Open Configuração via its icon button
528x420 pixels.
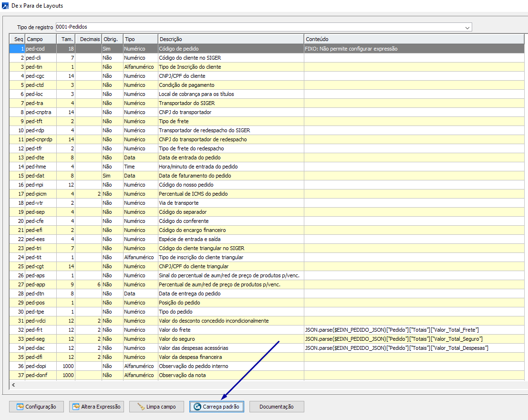(x=20, y=407)
